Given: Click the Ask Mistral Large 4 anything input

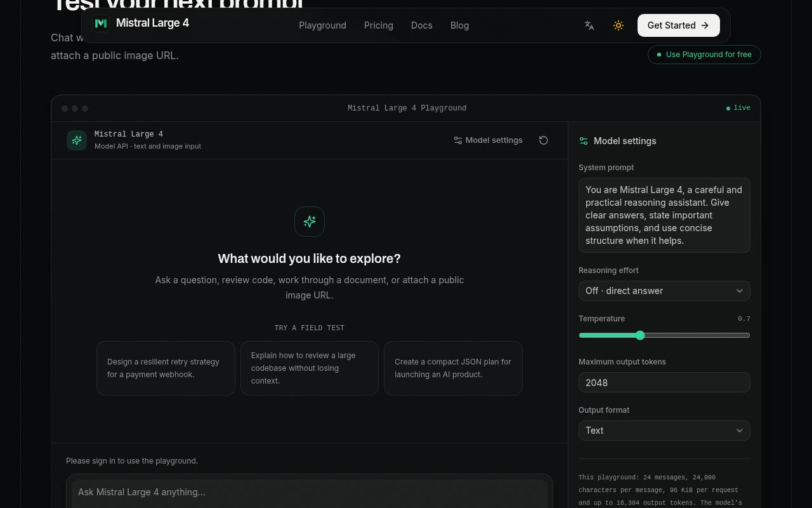Looking at the screenshot, I should click(x=310, y=492).
